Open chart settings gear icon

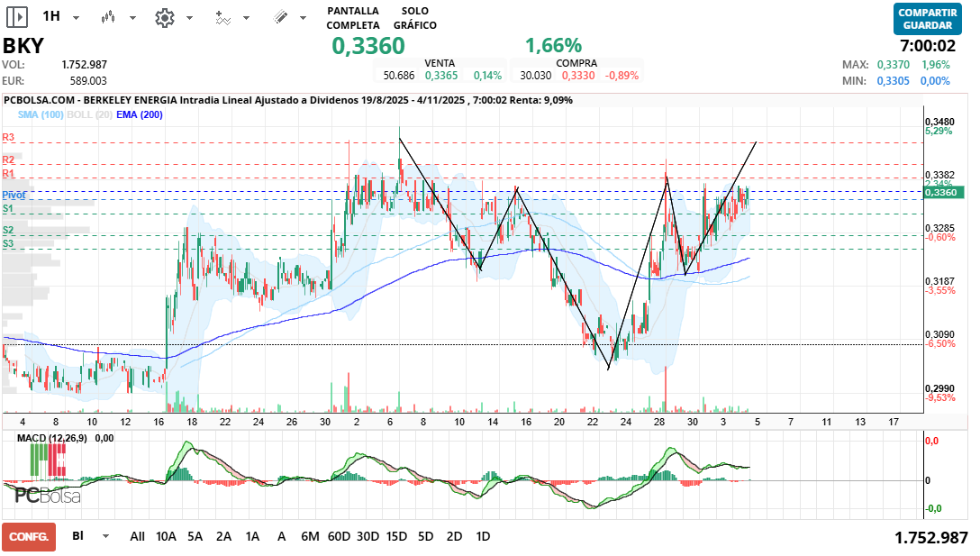point(164,17)
